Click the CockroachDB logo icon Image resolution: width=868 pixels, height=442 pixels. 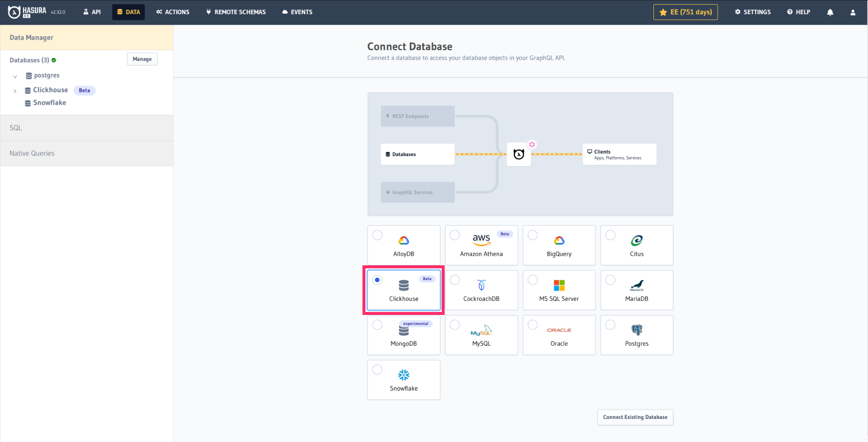pyautogui.click(x=481, y=285)
